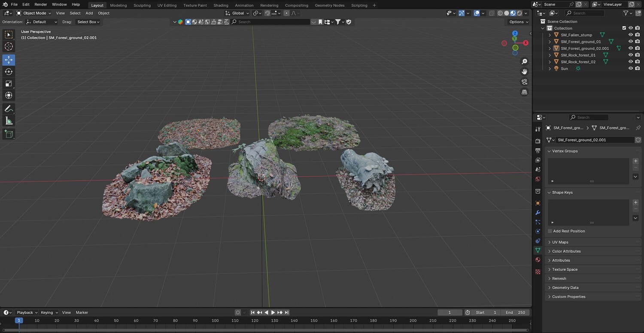Jump to the timeline end frame button
The image size is (644, 333).
(286, 312)
